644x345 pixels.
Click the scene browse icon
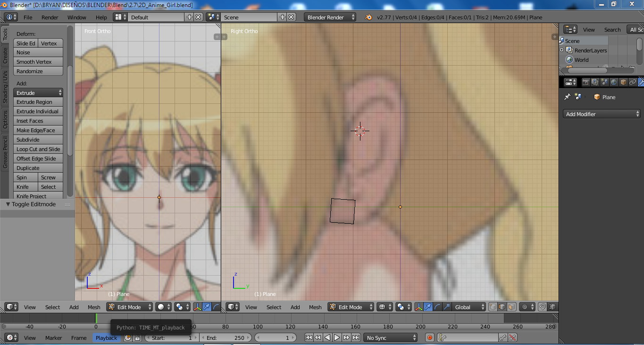coord(213,17)
